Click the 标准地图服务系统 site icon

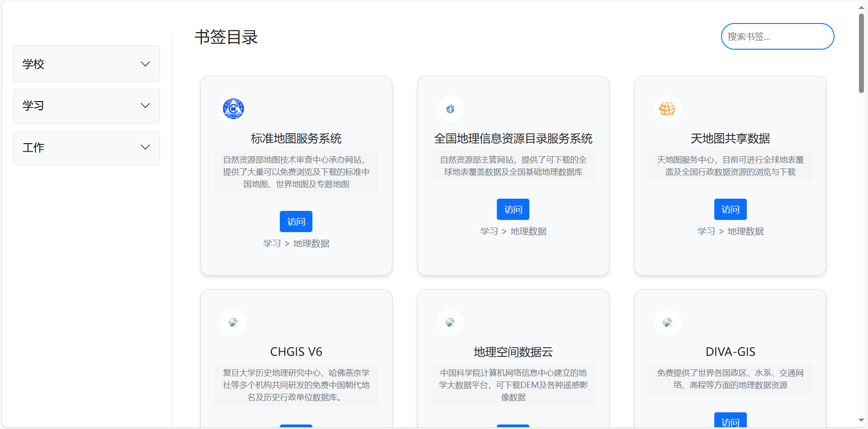[x=233, y=108]
